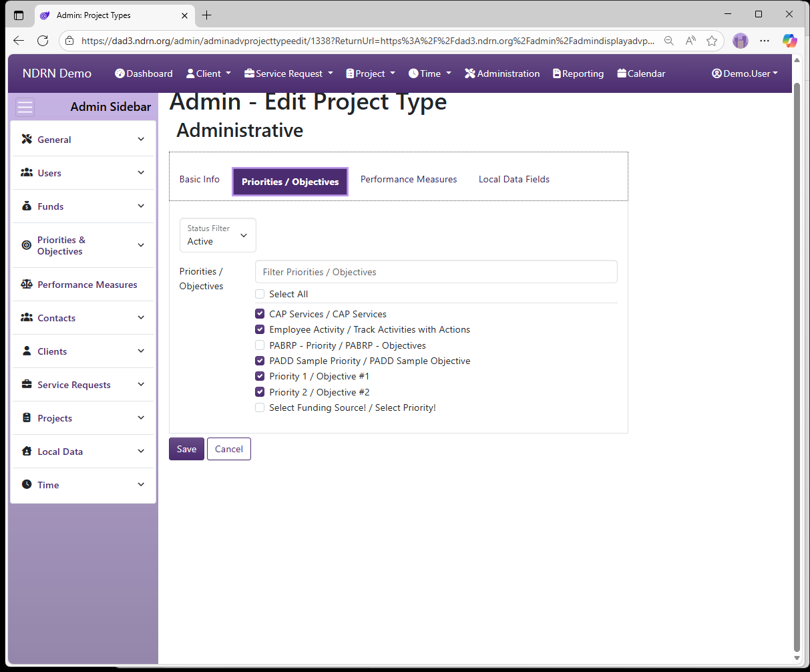The height and width of the screenshot is (672, 810).
Task: Expand the Projects sidebar section chevron
Action: coord(141,417)
